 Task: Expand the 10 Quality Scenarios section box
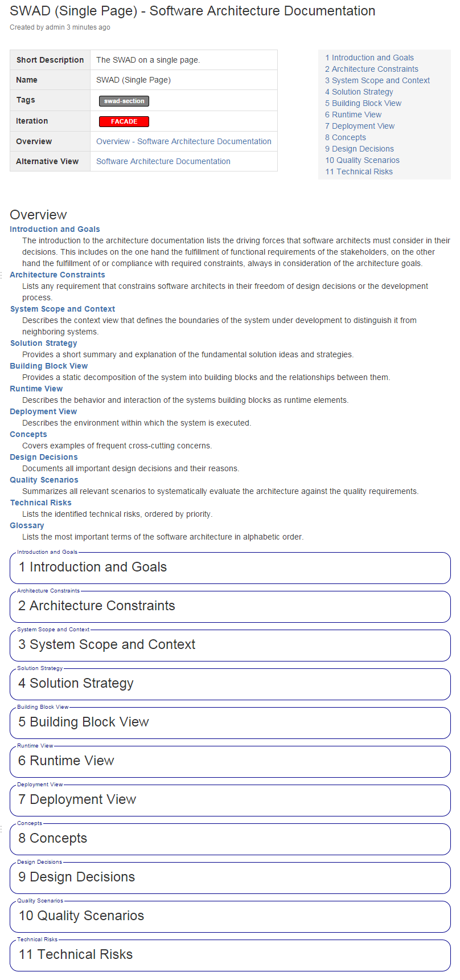81,916
